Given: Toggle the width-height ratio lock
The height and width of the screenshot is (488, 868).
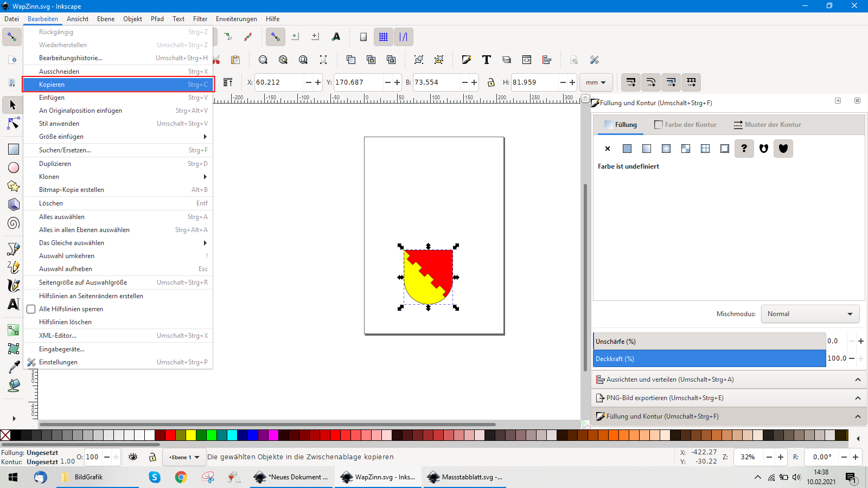Looking at the screenshot, I should (x=491, y=82).
